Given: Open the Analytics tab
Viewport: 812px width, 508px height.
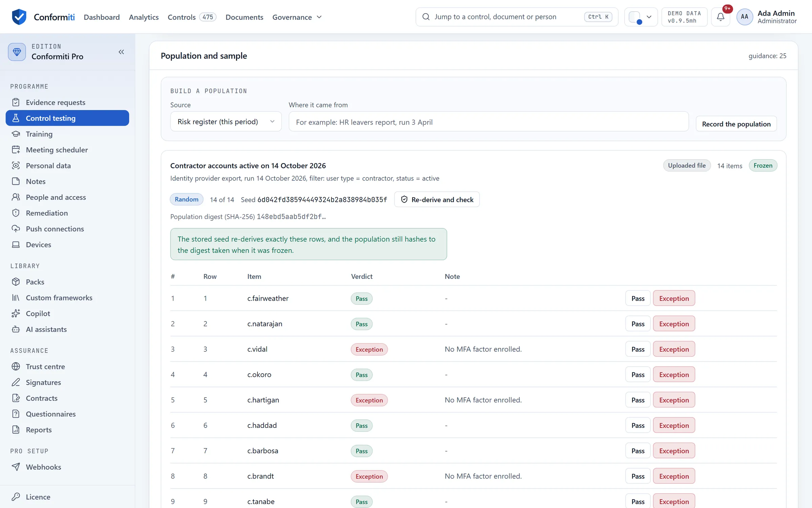Looking at the screenshot, I should coord(144,17).
